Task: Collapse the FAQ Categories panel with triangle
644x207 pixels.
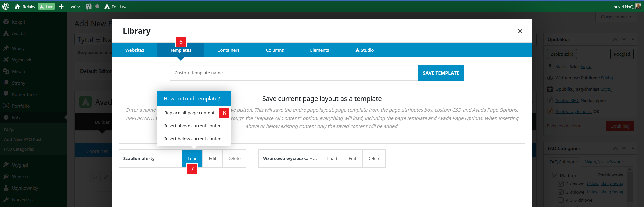Action: (633, 148)
